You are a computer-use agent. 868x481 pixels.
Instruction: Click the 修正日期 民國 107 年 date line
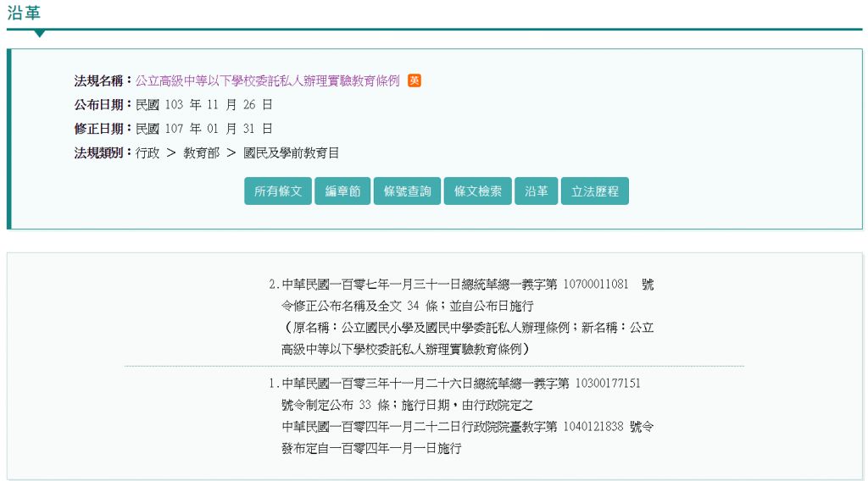(203, 129)
